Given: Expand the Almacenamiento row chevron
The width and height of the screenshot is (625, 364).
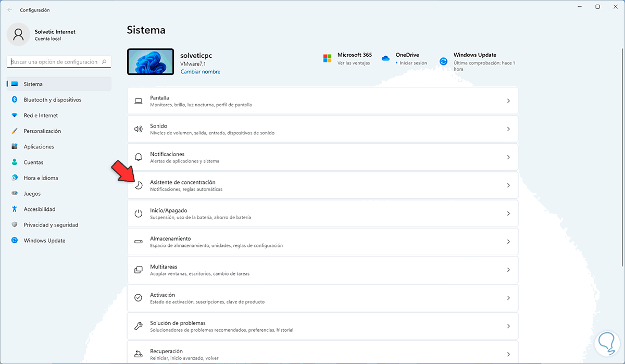Looking at the screenshot, I should [508, 242].
